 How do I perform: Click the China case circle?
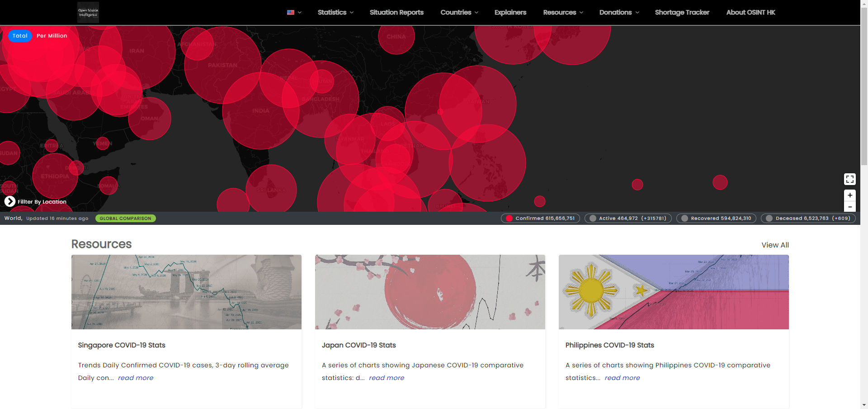pos(396,36)
